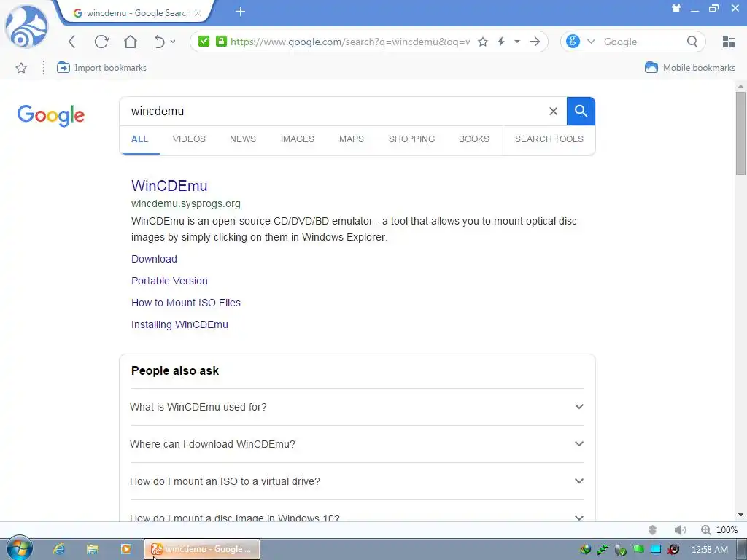This screenshot has height=560, width=747.
Task: Launch Internet Explorer from the taskbar
Action: (x=58, y=549)
